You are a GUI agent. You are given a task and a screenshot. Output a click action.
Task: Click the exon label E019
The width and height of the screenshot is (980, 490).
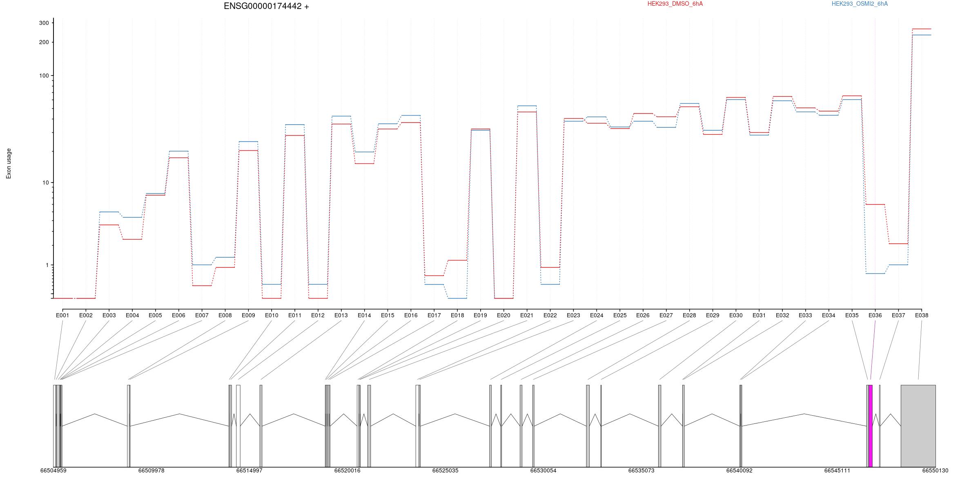coord(480,315)
